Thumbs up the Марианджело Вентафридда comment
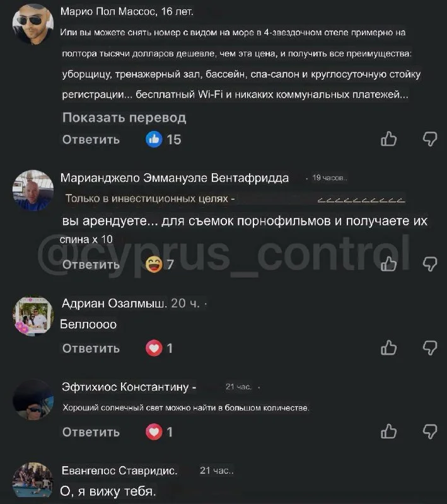 388,264
